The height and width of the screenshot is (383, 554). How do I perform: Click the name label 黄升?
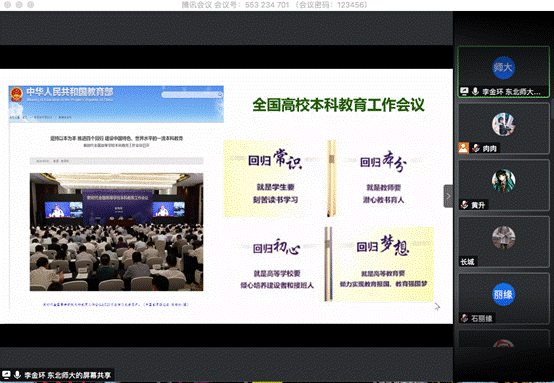pyautogui.click(x=478, y=205)
